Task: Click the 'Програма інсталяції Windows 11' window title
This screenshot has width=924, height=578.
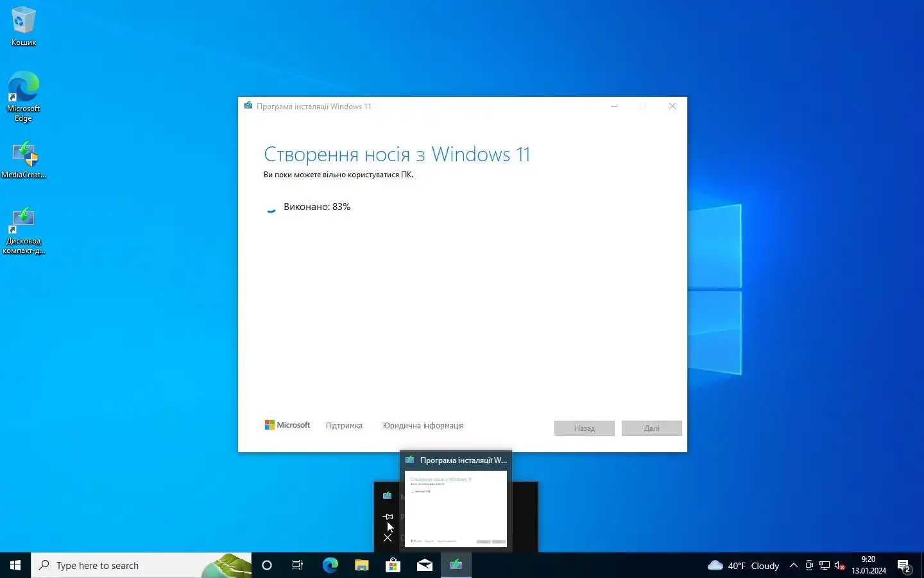Action: pyautogui.click(x=314, y=107)
